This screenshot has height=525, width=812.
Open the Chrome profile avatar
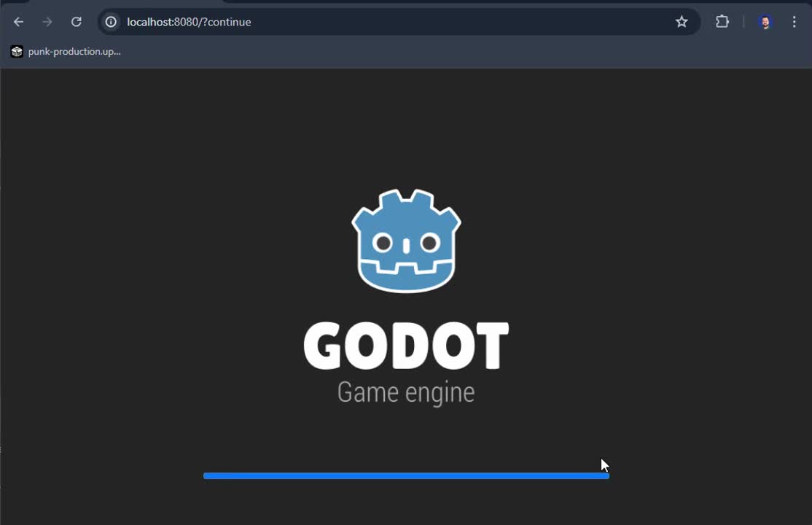(x=765, y=22)
